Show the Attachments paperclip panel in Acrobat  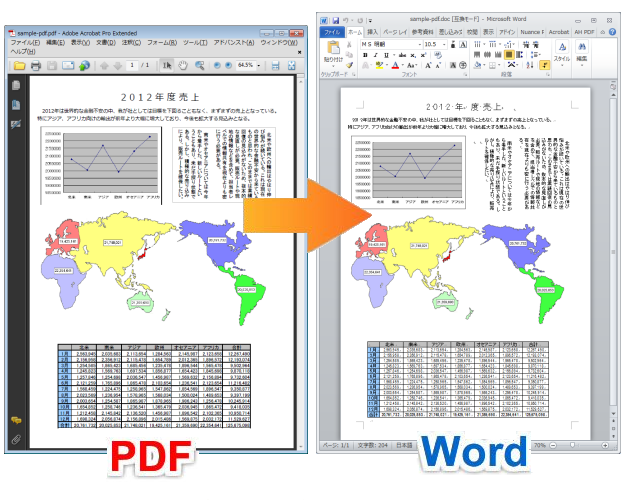coord(16,438)
